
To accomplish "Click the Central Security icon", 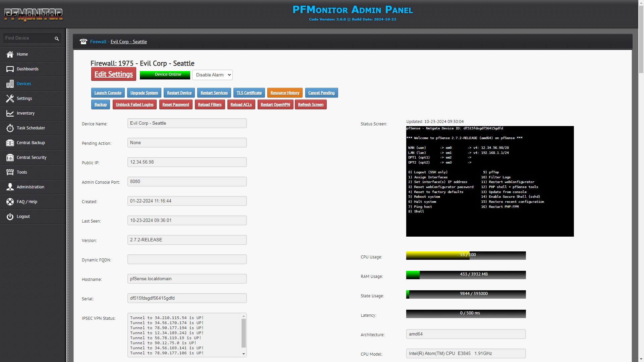I will [10, 158].
